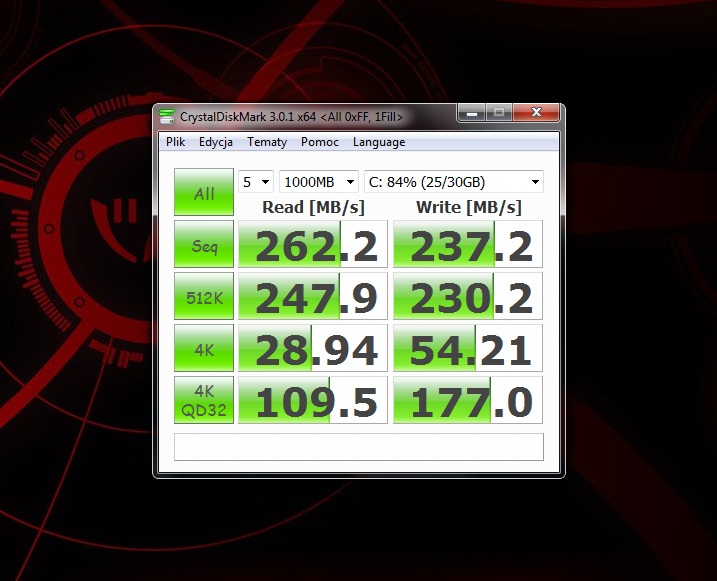Start the Seq benchmark test
This screenshot has height=581, width=717.
204,244
